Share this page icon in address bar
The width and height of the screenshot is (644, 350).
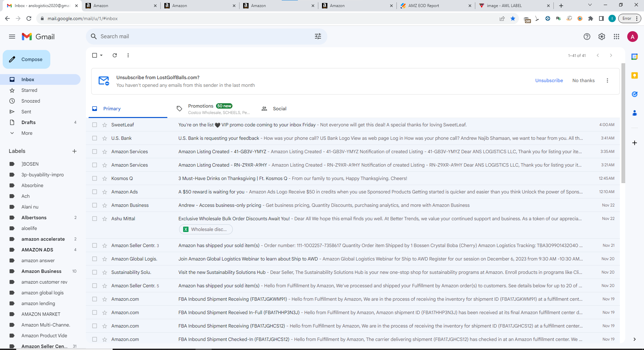(x=502, y=18)
